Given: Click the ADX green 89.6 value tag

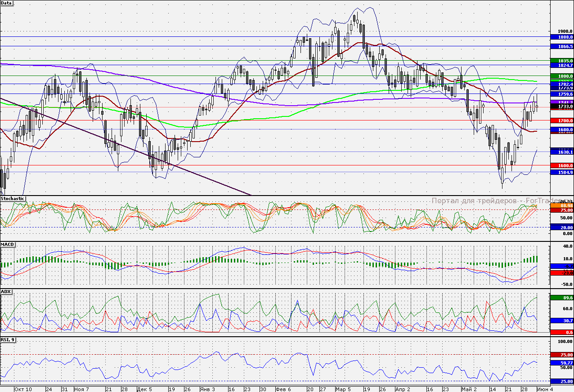Looking at the screenshot, I should click(x=561, y=298).
